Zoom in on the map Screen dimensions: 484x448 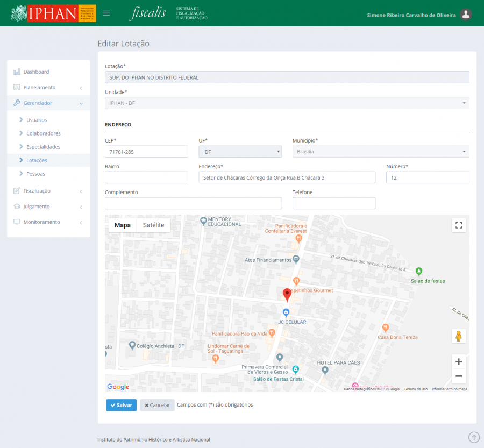coord(459,362)
